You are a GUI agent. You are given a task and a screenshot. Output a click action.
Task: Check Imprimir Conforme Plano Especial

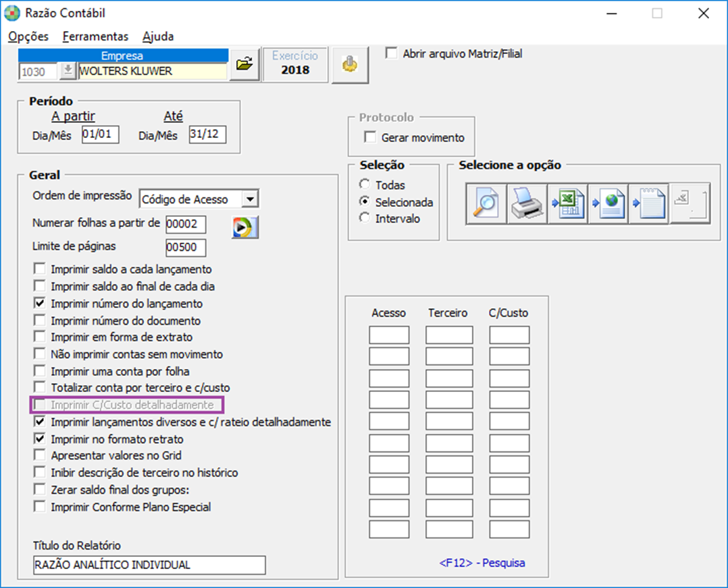pyautogui.click(x=40, y=507)
